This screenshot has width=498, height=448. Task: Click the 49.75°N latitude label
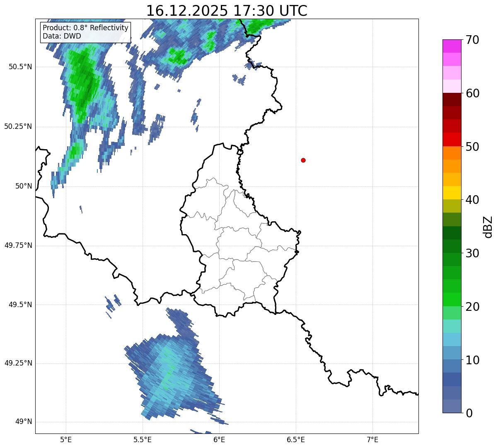coord(18,245)
